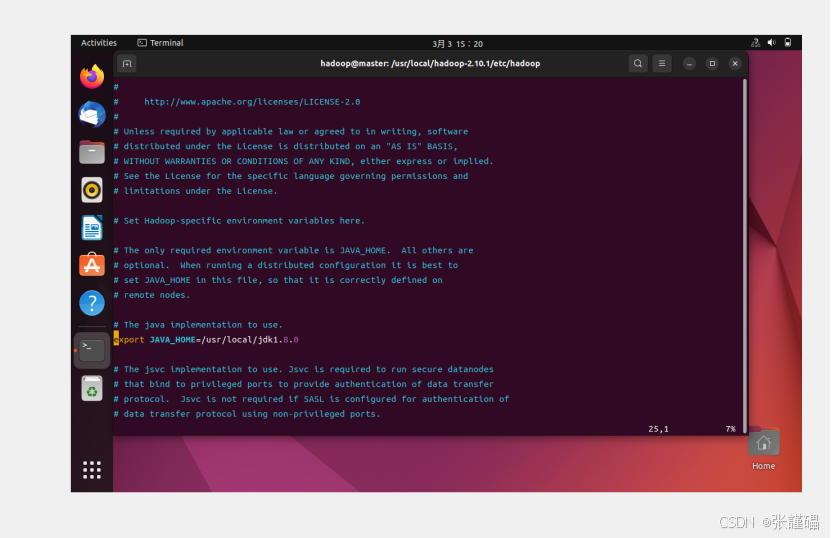This screenshot has height=538, width=831.
Task: Click Activities in the top bar
Action: click(x=99, y=43)
